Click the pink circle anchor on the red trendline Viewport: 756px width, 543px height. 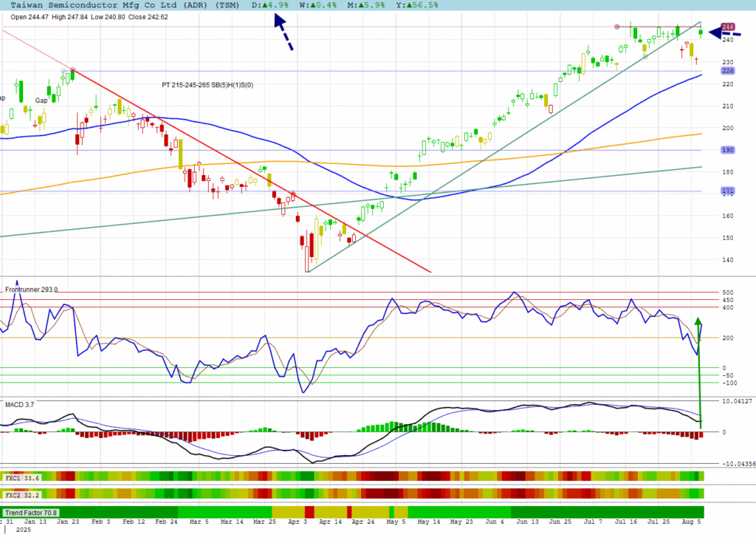click(73, 70)
